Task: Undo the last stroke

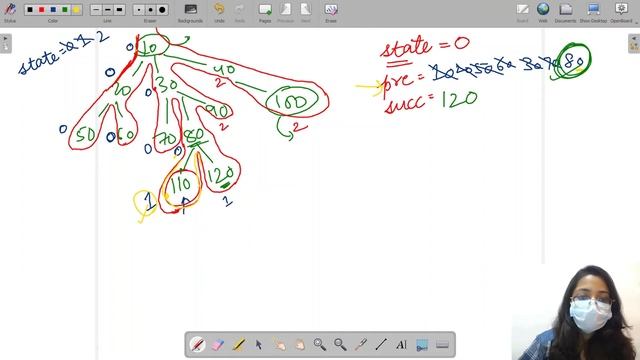Action: coord(219,12)
